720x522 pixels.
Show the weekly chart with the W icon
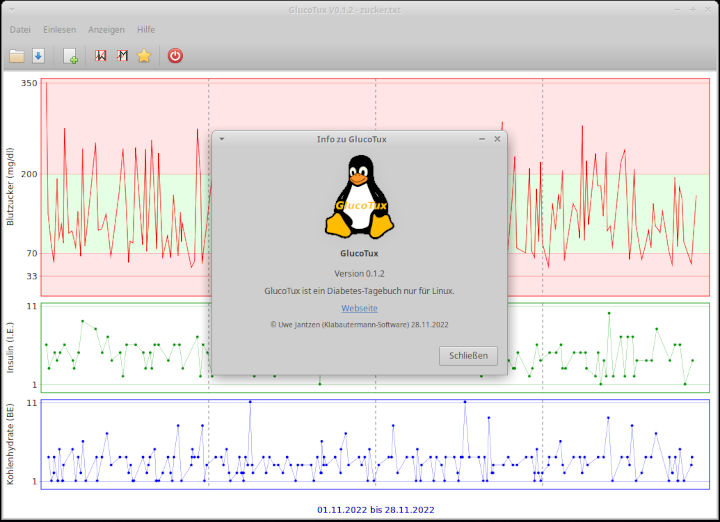tap(101, 56)
